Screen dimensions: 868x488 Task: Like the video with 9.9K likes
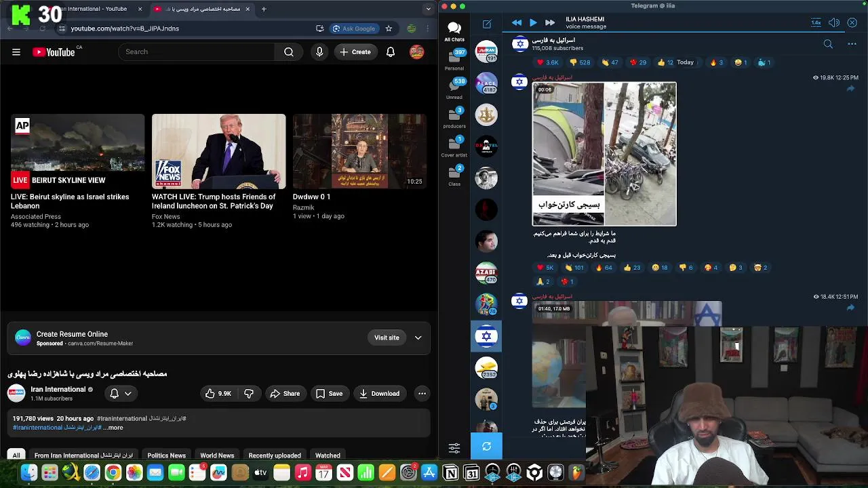pos(218,393)
